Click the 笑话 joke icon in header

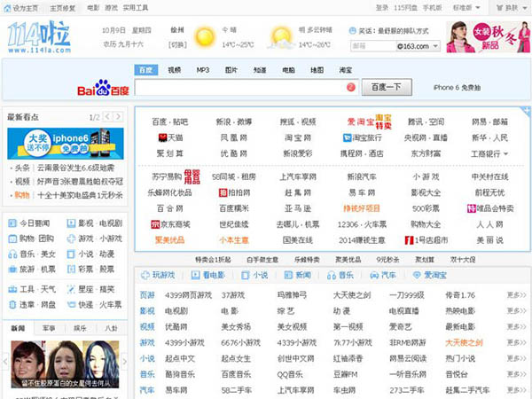coord(353,31)
